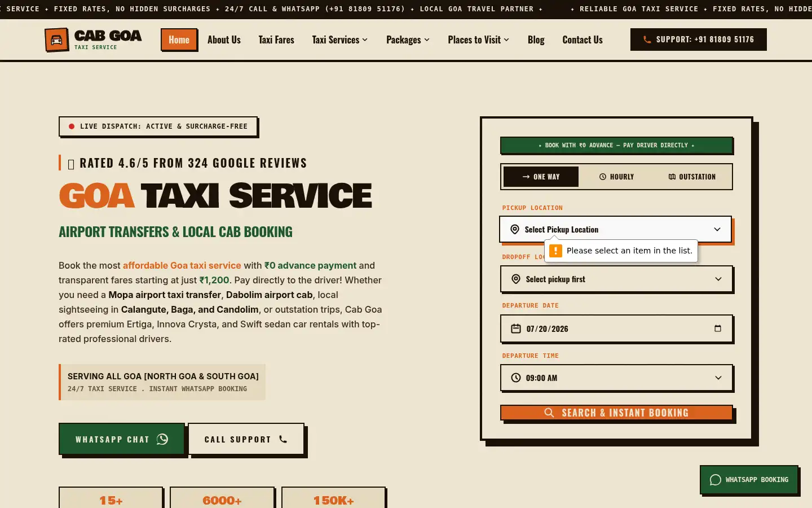Expand the Packages menu
812x508 pixels.
[408, 40]
